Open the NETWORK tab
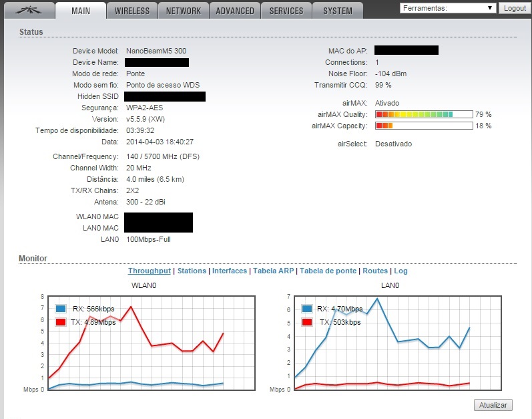This screenshot has width=532, height=419. point(183,11)
